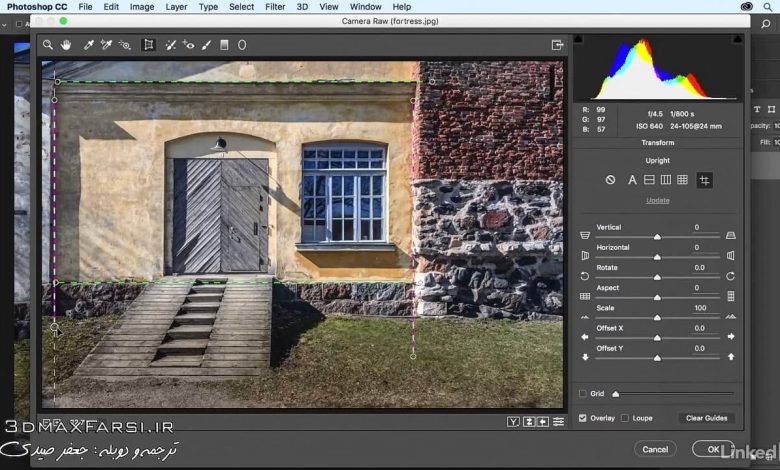The width and height of the screenshot is (780, 470).
Task: Enable the Loupe checkbox
Action: coord(625,418)
